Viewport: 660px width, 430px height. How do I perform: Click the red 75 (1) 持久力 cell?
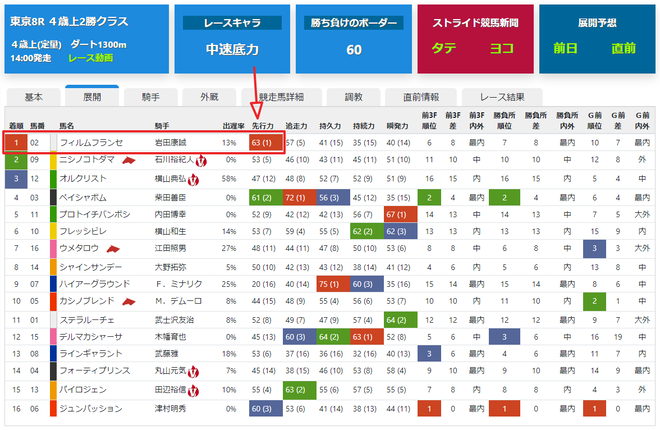[x=333, y=284]
